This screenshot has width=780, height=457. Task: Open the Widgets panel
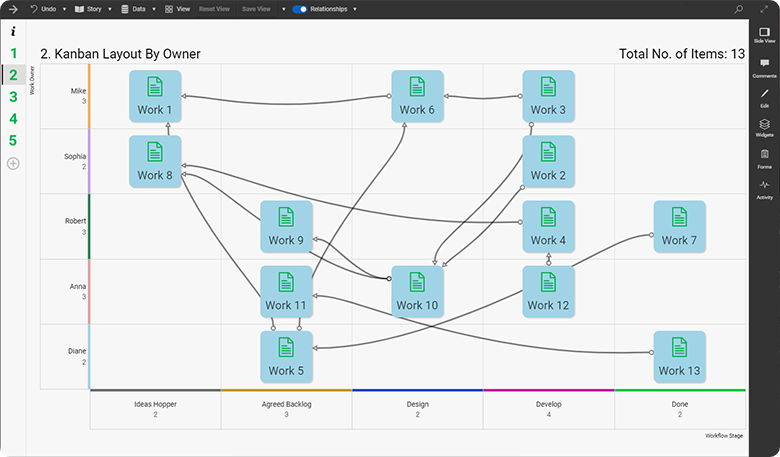tap(764, 126)
